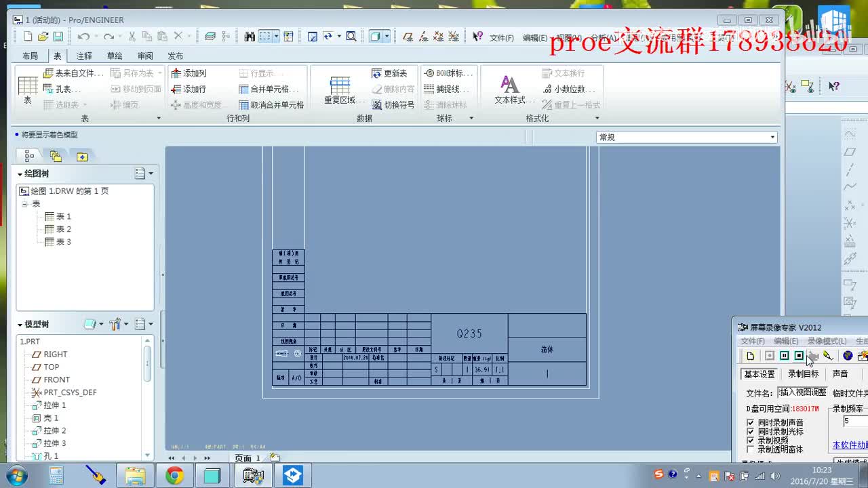The width and height of the screenshot is (868, 488).
Task: Switch to the 审阅 ribbon tab
Action: [145, 56]
